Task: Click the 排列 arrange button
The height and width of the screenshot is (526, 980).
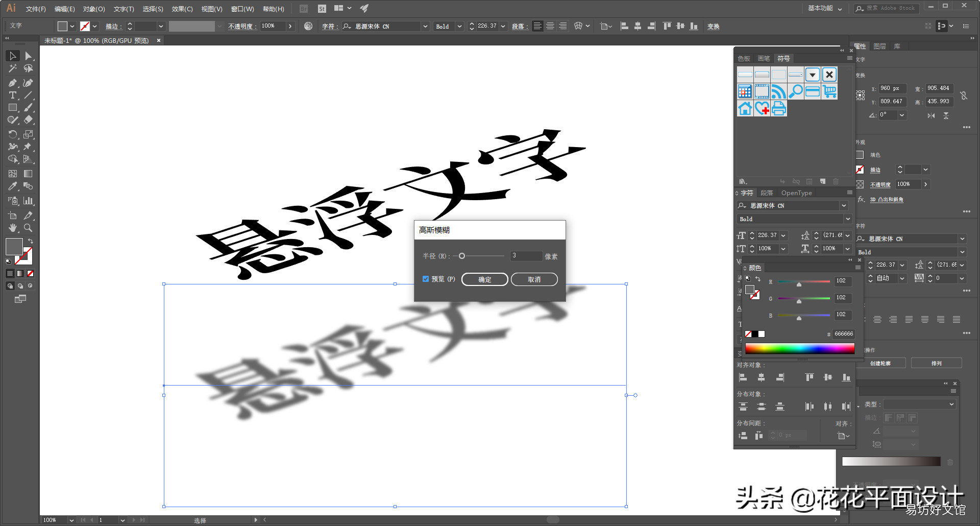Action: point(937,363)
